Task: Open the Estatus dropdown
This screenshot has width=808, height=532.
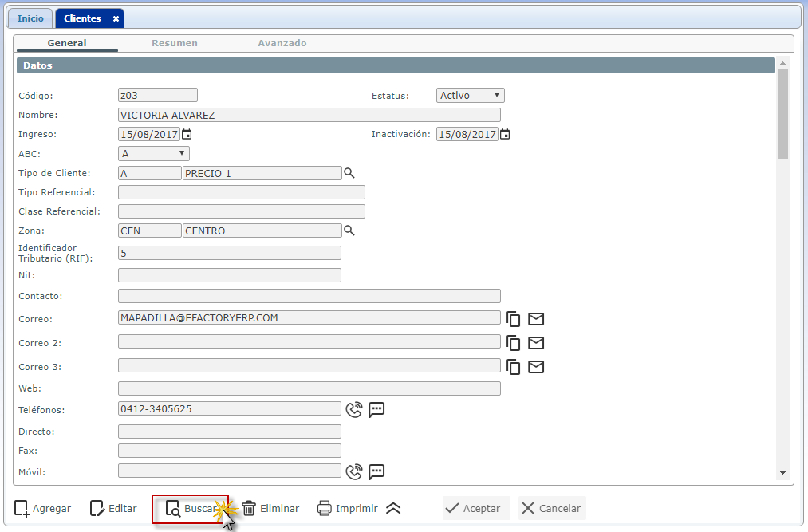Action: [470, 96]
